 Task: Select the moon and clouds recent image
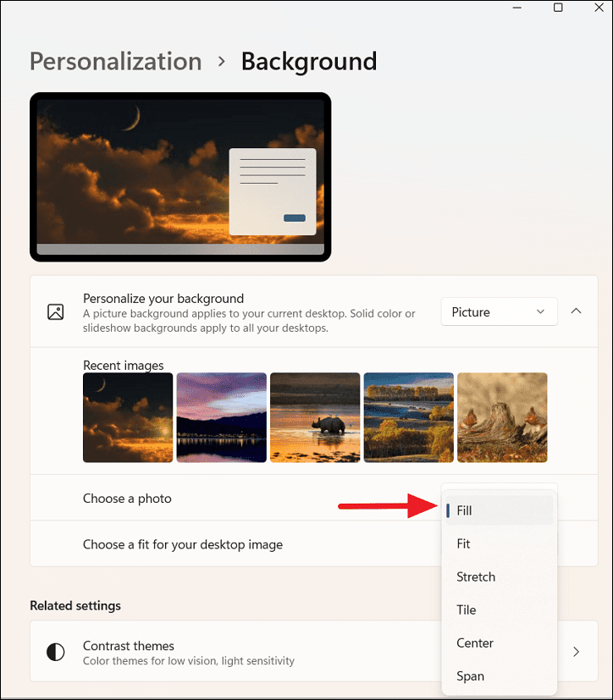click(128, 417)
